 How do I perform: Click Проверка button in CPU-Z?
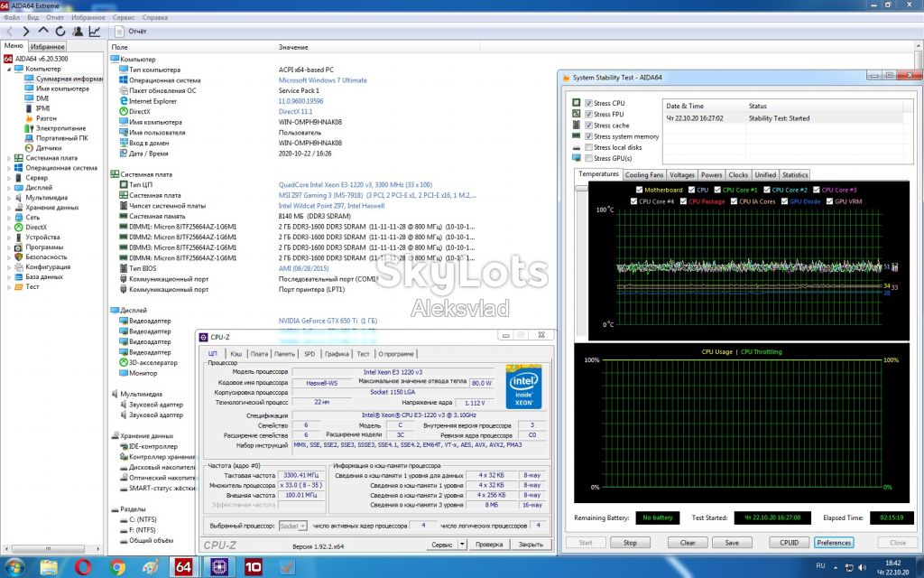(x=488, y=545)
